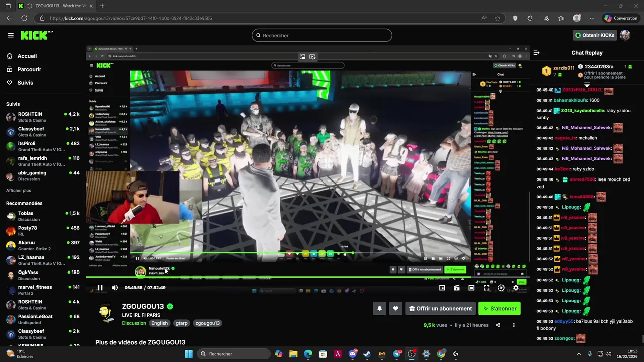The width and height of the screenshot is (644, 362).
Task: Open playback speed control
Action: click(x=501, y=288)
